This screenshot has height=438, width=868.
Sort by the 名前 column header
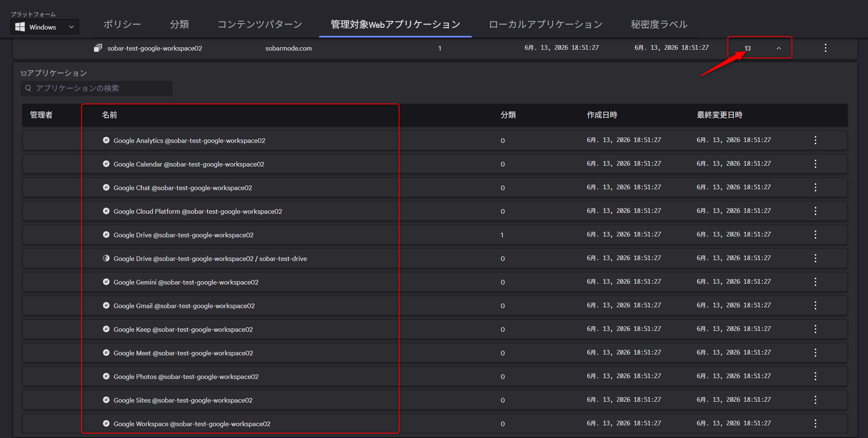[110, 115]
